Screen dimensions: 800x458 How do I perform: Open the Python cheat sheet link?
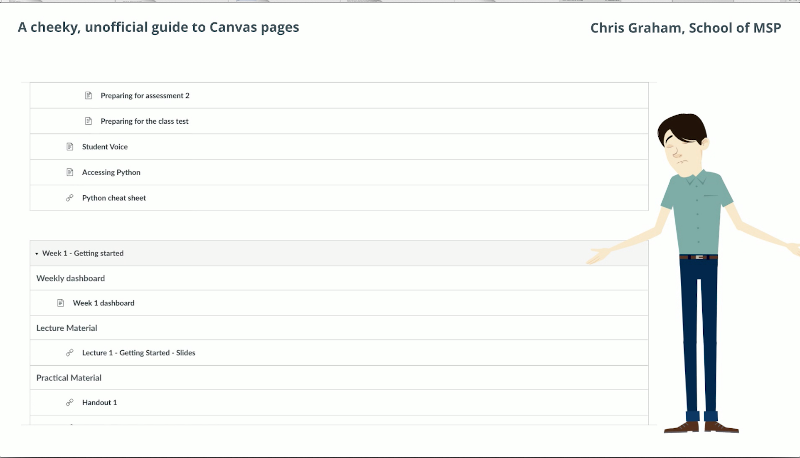114,198
